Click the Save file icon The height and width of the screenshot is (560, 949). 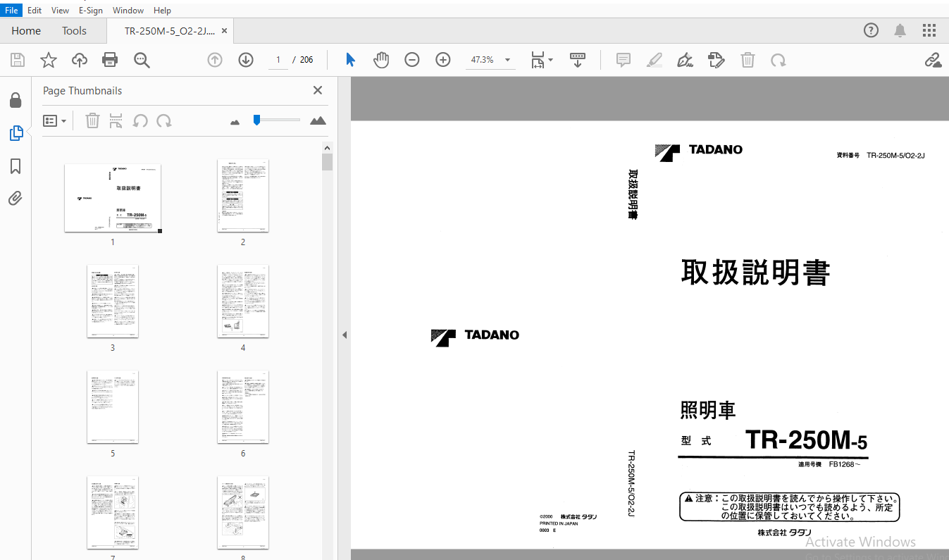[17, 60]
